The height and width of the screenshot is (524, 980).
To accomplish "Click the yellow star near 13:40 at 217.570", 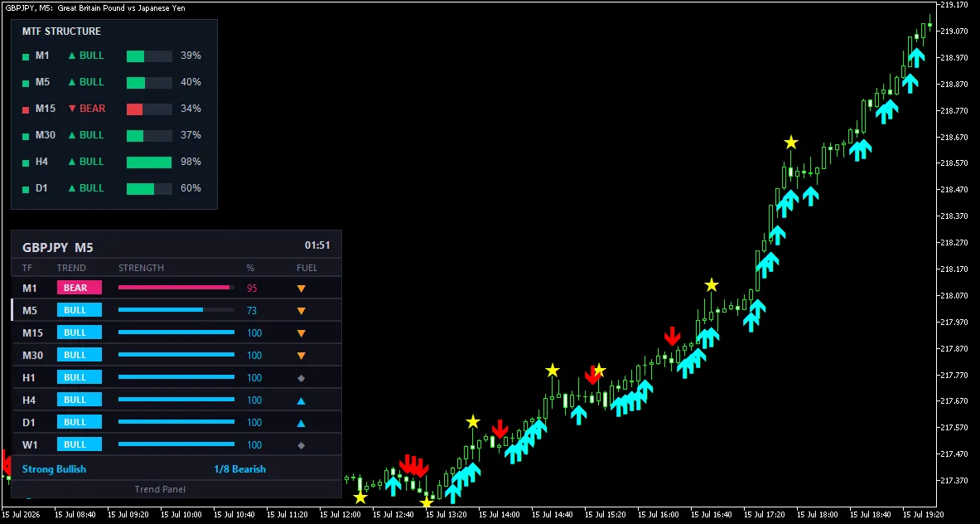I will click(x=472, y=421).
